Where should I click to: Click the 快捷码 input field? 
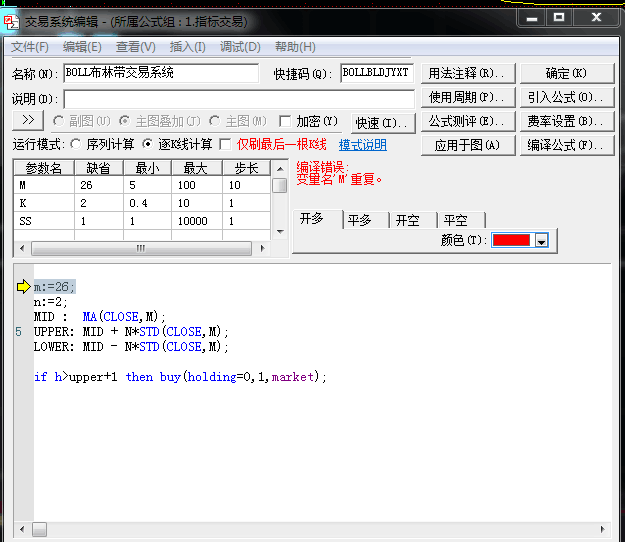tap(377, 73)
